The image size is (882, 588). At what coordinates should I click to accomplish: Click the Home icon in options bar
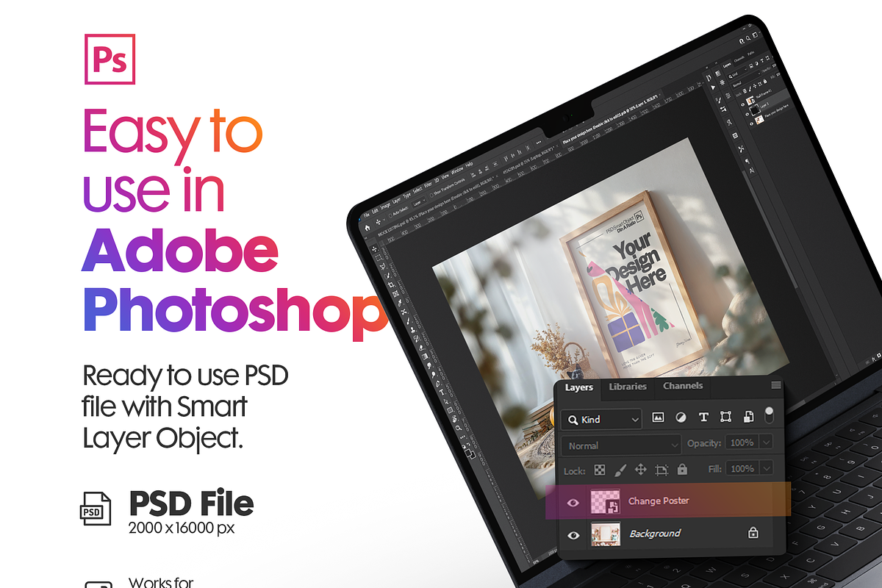[x=367, y=228]
